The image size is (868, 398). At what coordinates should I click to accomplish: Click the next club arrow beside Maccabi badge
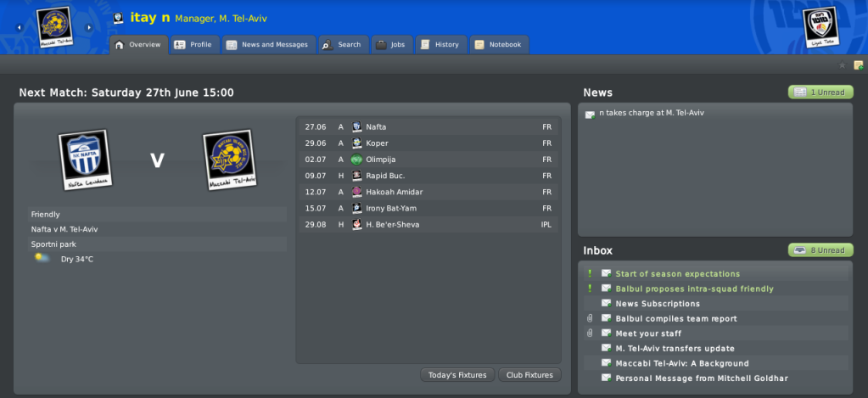(88, 28)
